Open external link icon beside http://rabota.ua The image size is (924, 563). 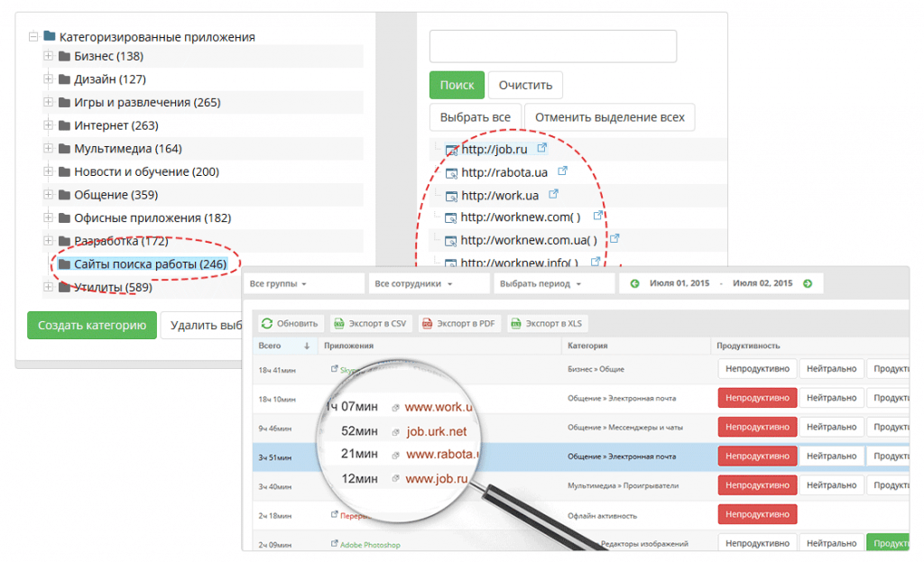[x=562, y=171]
